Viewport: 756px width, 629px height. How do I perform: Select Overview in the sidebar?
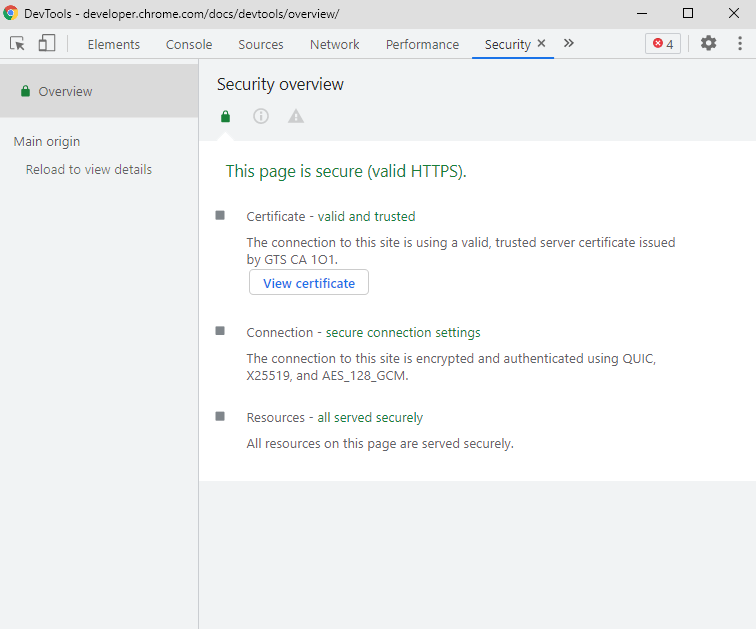tap(65, 91)
